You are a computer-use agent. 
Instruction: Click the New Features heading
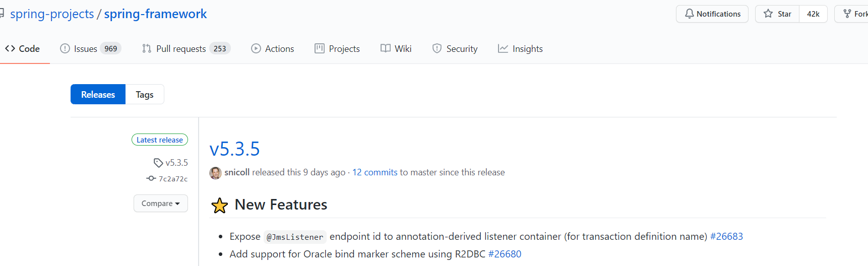coord(281,205)
